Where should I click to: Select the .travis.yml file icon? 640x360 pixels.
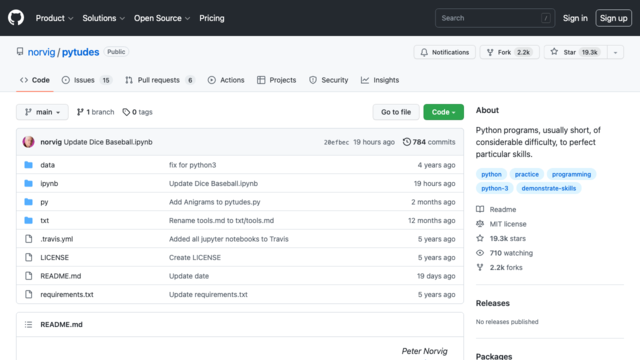click(29, 239)
